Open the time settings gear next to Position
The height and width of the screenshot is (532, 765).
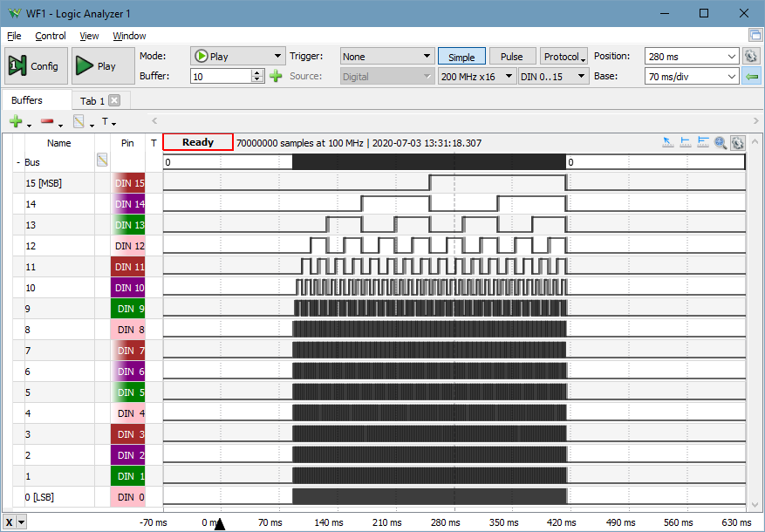tap(751, 56)
